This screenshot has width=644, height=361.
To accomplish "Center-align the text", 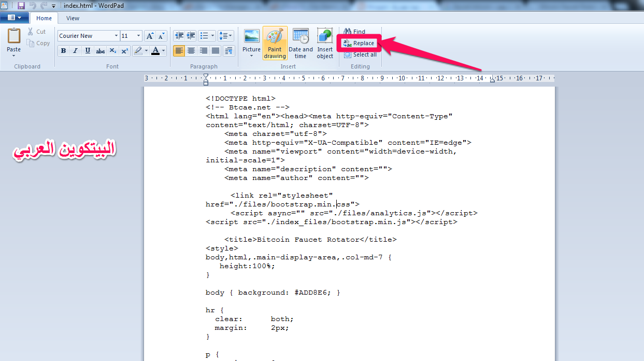I will pos(191,50).
